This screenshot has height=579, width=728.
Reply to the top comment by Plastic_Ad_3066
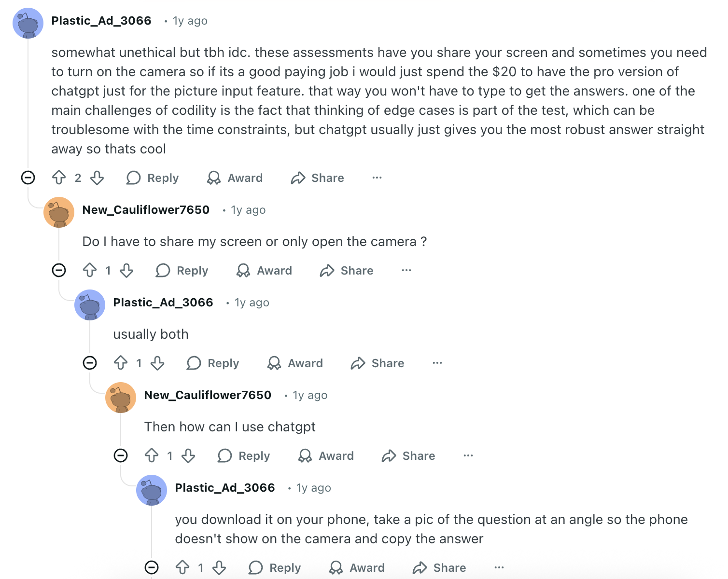click(153, 178)
